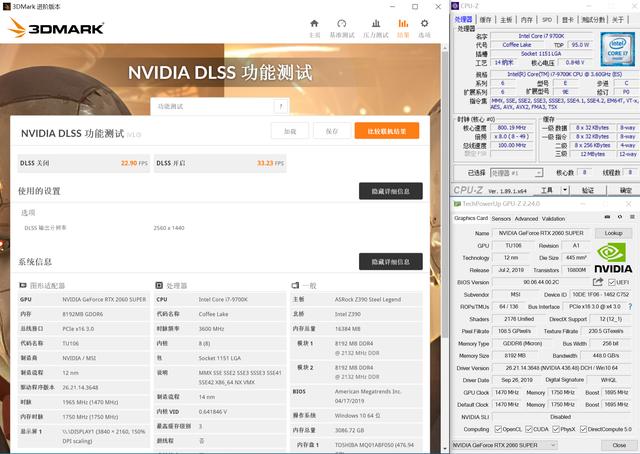The height and width of the screenshot is (454, 640).
Task: Click the question mark beside 功能测试
Action: point(280,107)
